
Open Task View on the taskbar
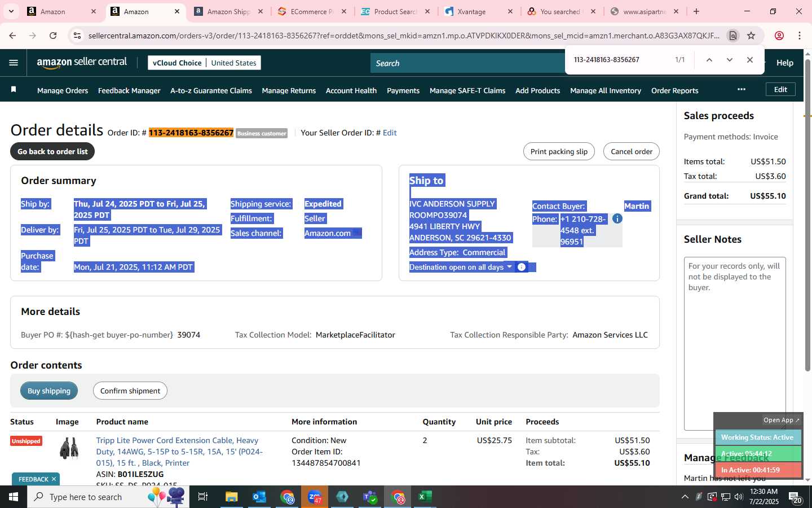click(x=203, y=497)
